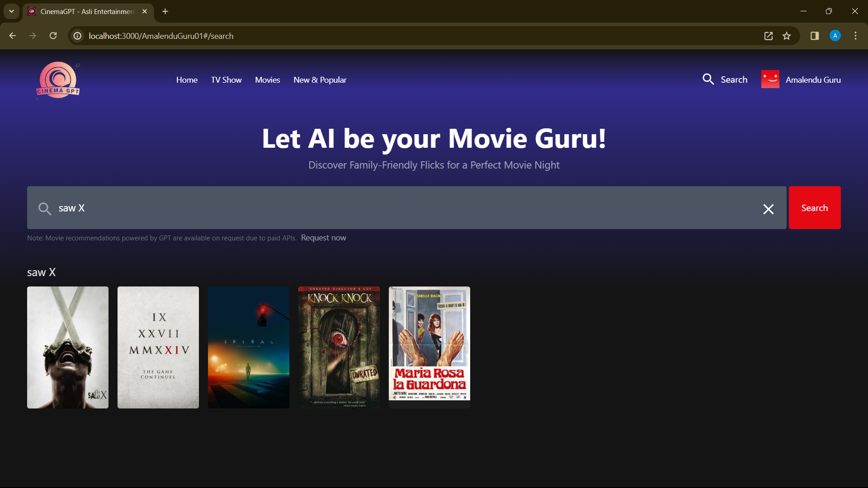
Task: Go to Home nav item
Action: tap(187, 80)
